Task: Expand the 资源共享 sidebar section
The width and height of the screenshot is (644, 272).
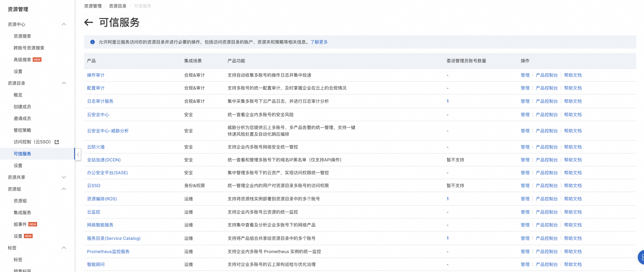Action: (x=64, y=177)
